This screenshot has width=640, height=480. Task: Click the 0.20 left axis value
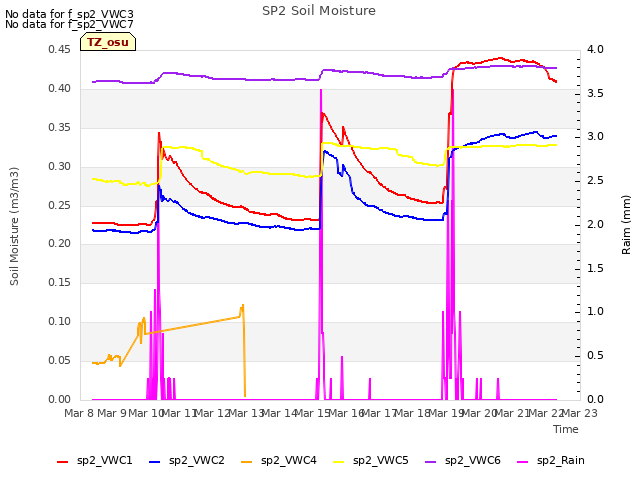click(x=60, y=243)
